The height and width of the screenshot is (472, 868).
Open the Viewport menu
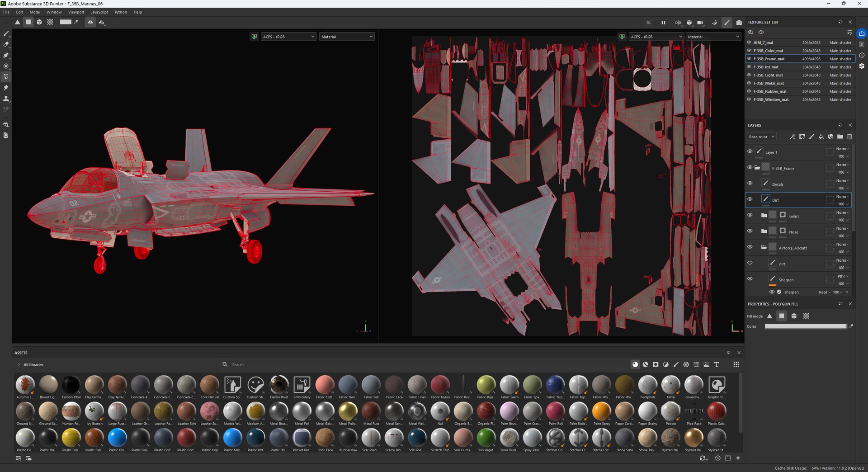click(x=76, y=12)
